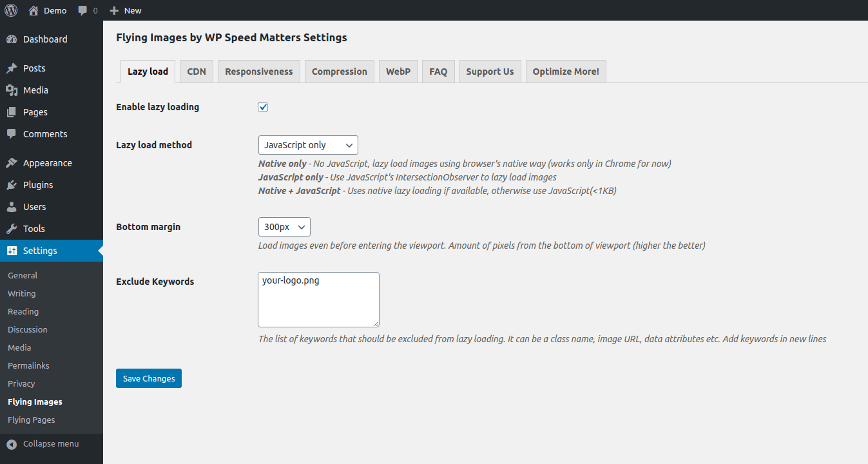Open the Lazy load method dropdown
This screenshot has width=868, height=464.
(x=307, y=145)
